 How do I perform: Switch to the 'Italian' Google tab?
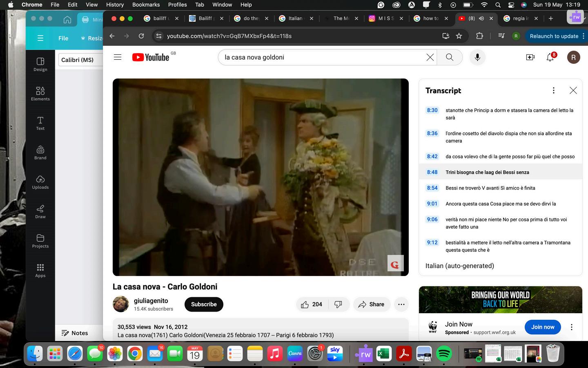click(x=296, y=18)
